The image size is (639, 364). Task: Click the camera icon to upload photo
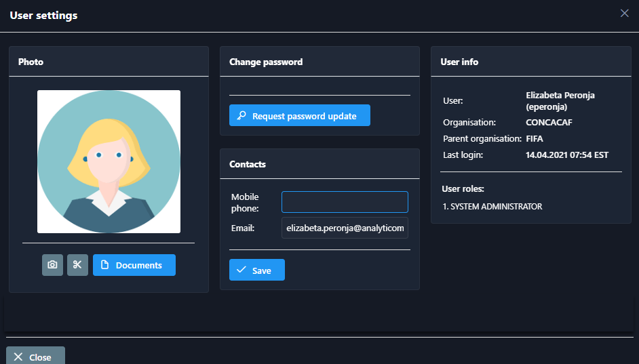(52, 265)
